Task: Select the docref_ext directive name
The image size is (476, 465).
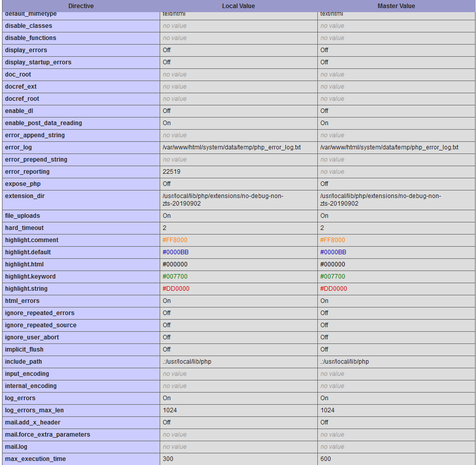Action: (x=21, y=87)
